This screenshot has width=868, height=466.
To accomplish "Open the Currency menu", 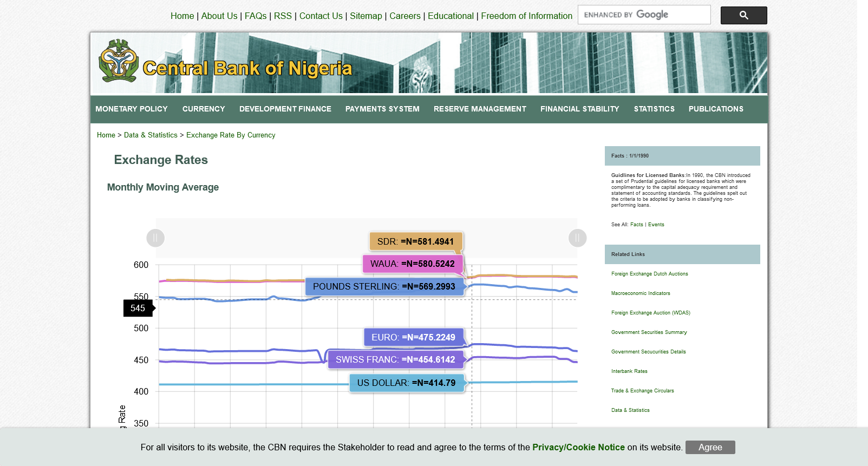I will (x=204, y=109).
